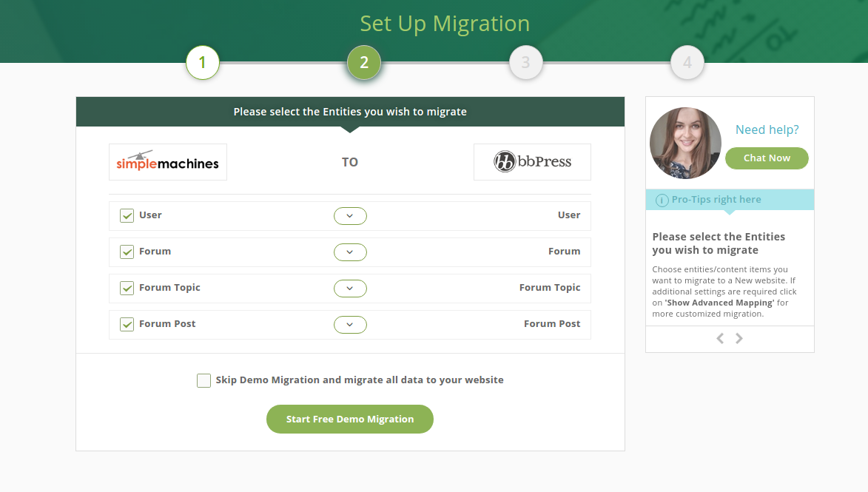
Task: Jump to migration step 4
Action: 687,63
